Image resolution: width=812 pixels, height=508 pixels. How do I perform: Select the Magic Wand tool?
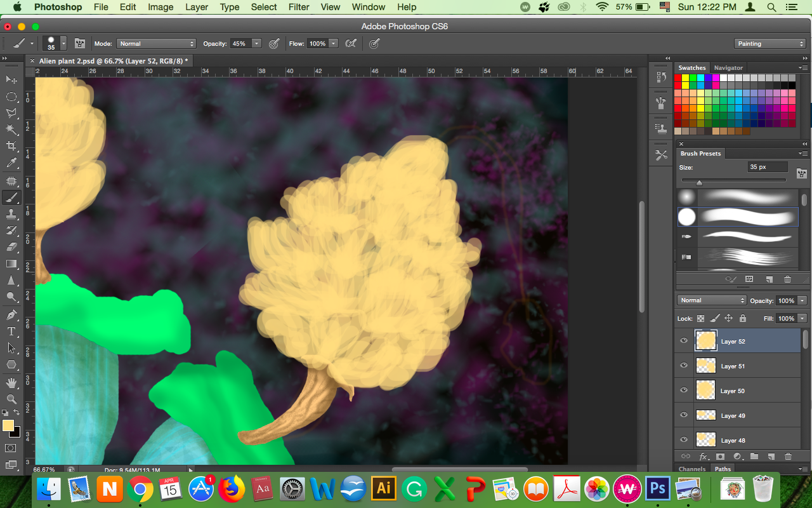11,130
